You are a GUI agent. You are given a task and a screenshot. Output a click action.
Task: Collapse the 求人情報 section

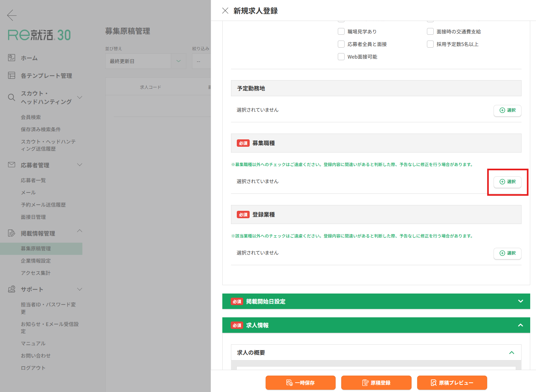click(521, 325)
